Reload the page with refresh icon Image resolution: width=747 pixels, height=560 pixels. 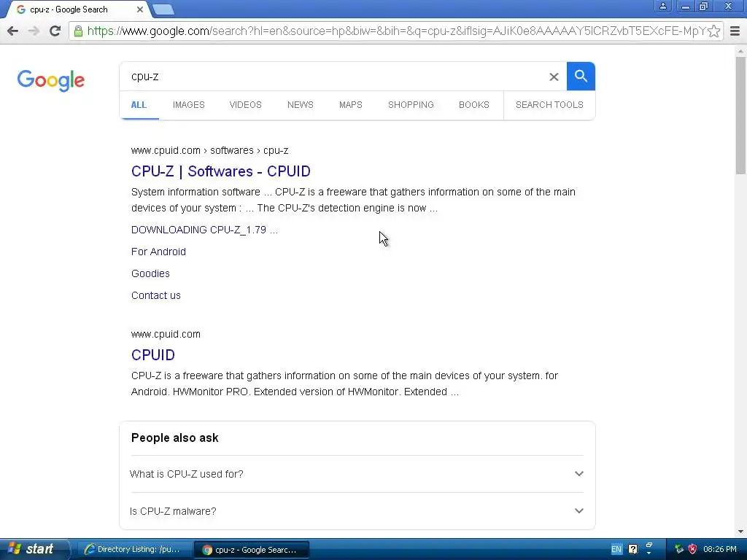pyautogui.click(x=55, y=31)
